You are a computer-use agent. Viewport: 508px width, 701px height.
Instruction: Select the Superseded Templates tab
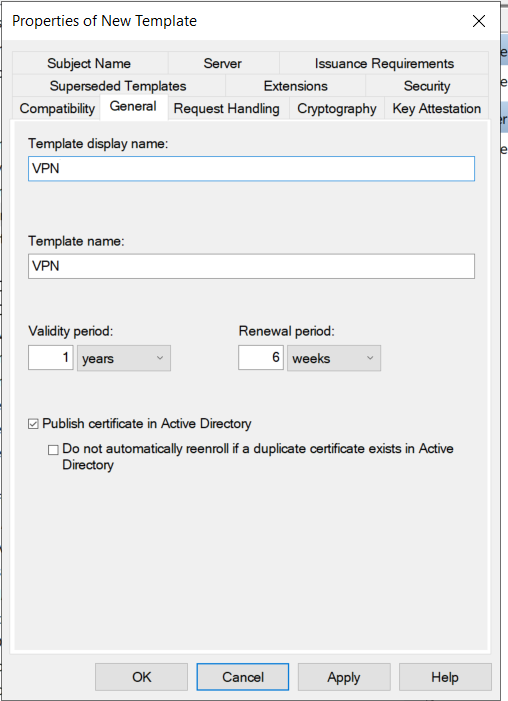point(119,85)
